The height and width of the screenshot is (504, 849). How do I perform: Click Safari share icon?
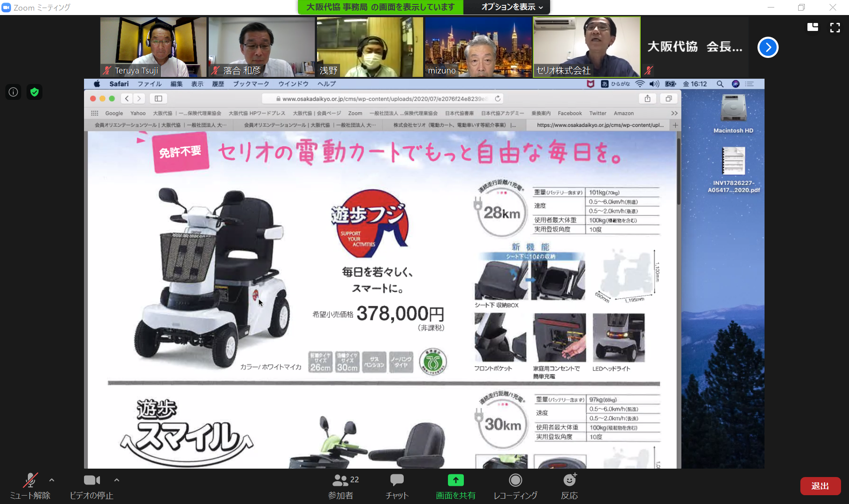647,99
